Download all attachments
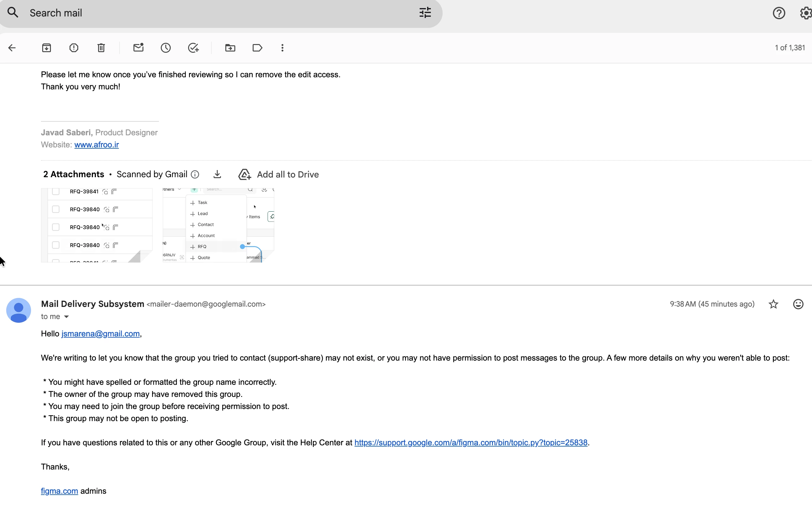This screenshot has height=517, width=812. click(218, 174)
